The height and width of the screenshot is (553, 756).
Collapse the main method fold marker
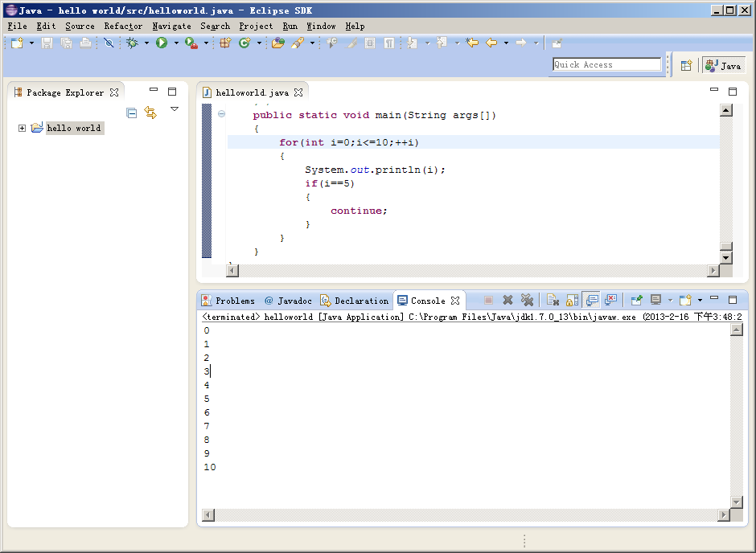coord(221,115)
